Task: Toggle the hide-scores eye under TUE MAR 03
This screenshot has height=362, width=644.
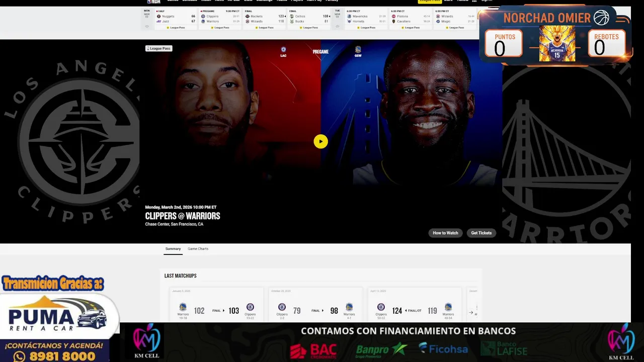Action: point(337,26)
